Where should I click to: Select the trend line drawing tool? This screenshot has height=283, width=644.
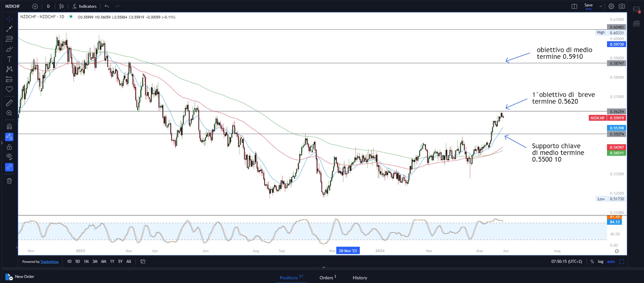point(9,29)
